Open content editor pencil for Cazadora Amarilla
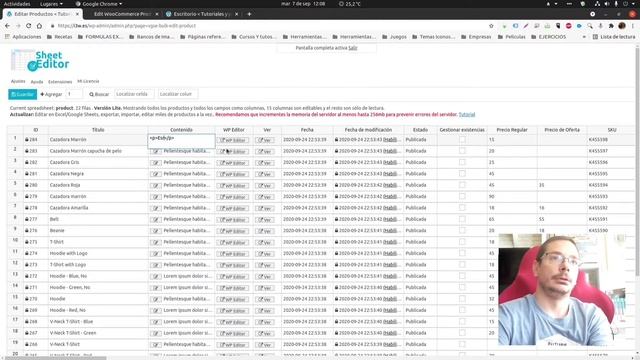 [156, 208]
